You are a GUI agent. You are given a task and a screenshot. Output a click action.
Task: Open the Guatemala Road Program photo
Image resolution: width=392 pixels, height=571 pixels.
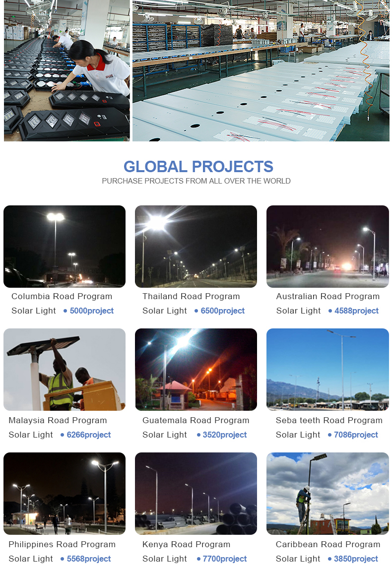(196, 370)
